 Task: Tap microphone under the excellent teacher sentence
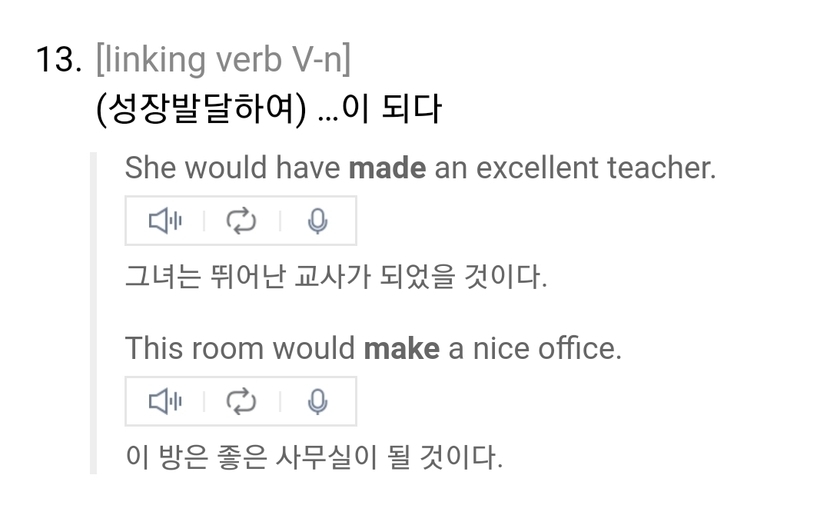point(317,221)
